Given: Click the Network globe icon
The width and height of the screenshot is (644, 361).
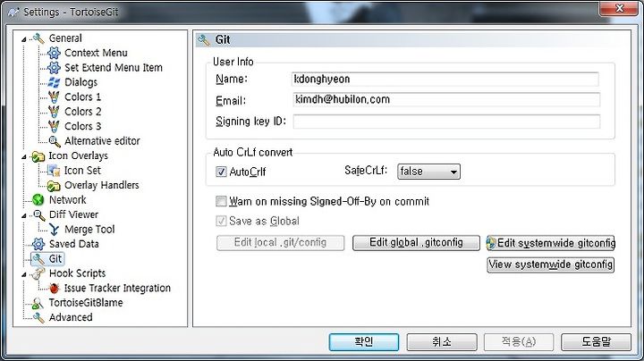Looking at the screenshot, I should click(x=38, y=200).
